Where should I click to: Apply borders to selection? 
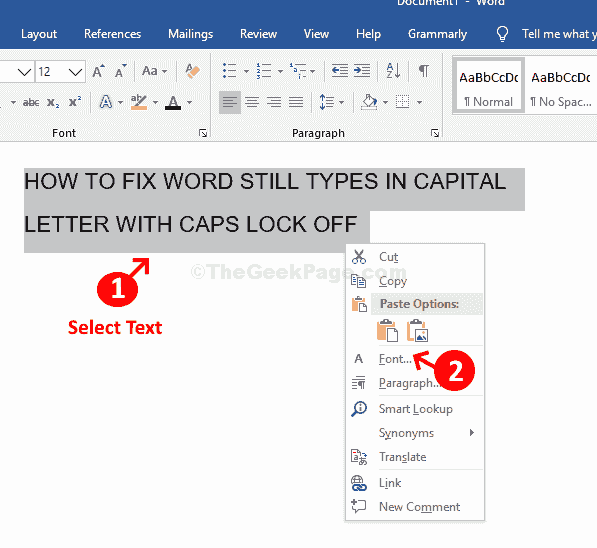point(402,102)
